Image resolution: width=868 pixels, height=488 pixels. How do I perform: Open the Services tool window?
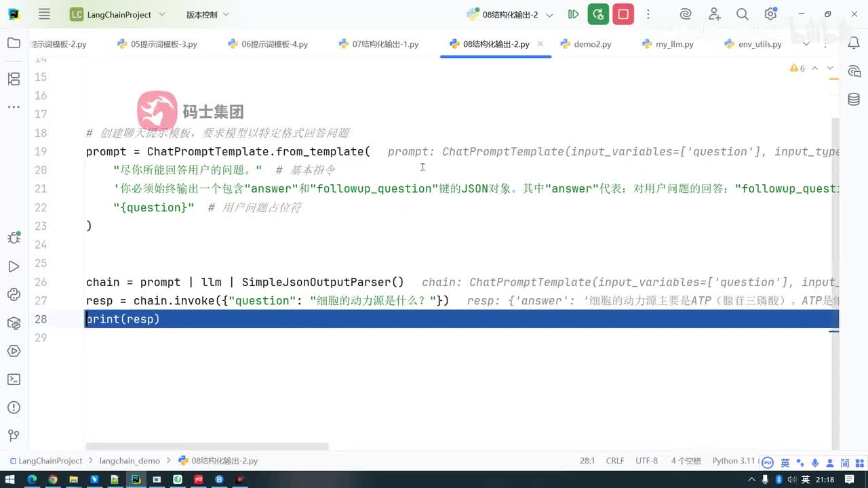click(14, 351)
